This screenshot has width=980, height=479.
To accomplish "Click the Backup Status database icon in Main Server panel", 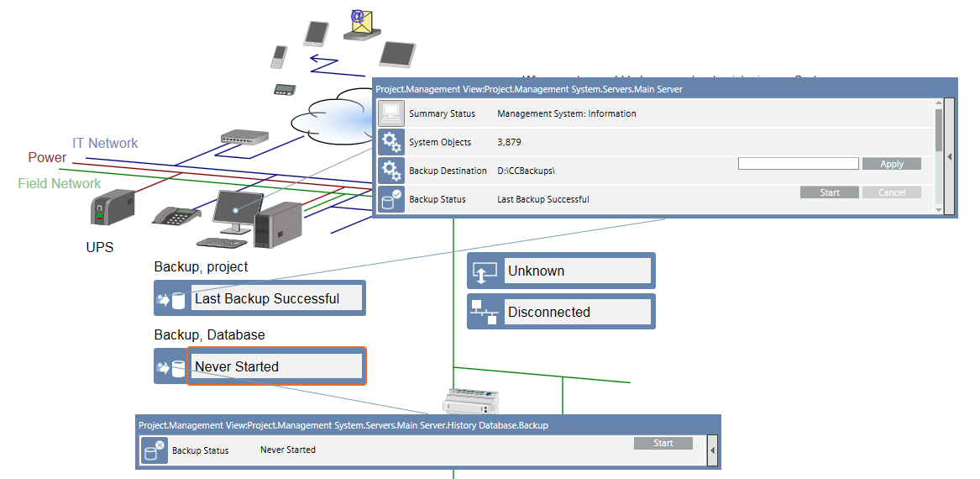I will (x=390, y=199).
